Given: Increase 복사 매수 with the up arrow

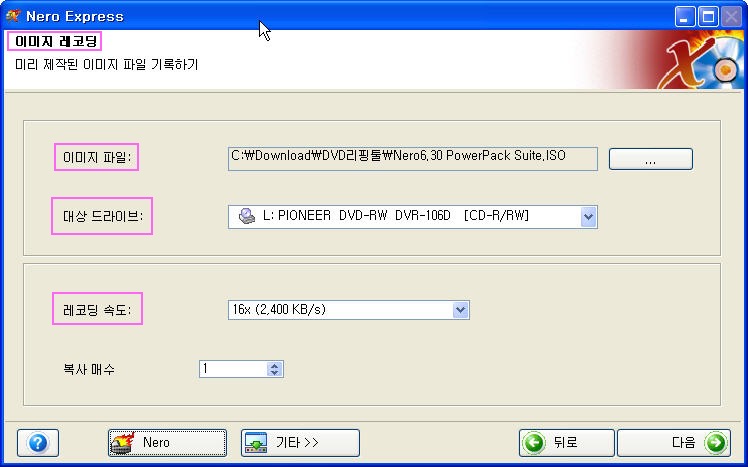Looking at the screenshot, I should click(274, 365).
